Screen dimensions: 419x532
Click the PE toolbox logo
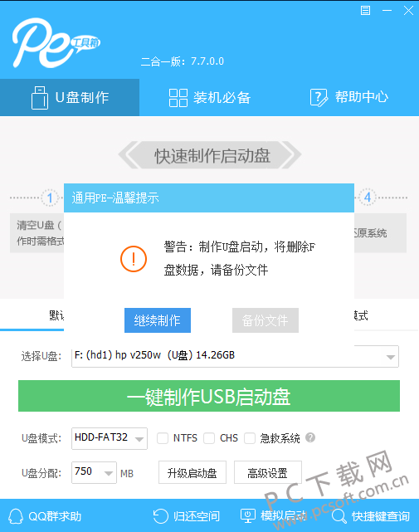click(56, 42)
